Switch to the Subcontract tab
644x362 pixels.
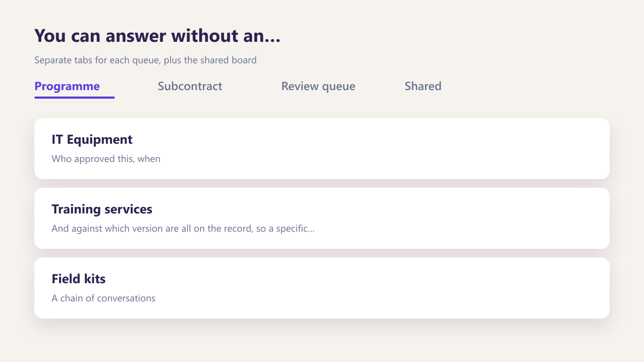click(190, 86)
